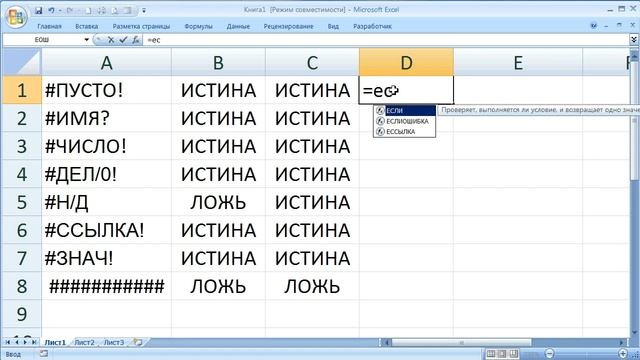Switch to Page Break Preview button

pos(514,353)
